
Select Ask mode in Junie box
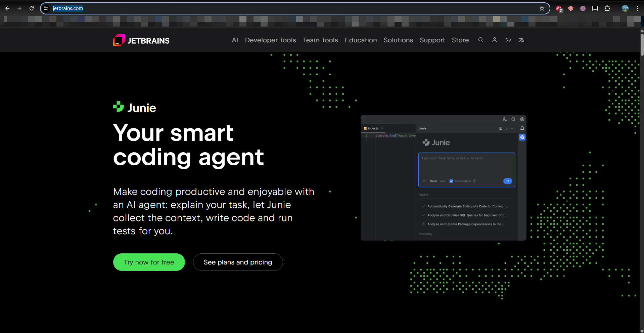[x=443, y=181]
